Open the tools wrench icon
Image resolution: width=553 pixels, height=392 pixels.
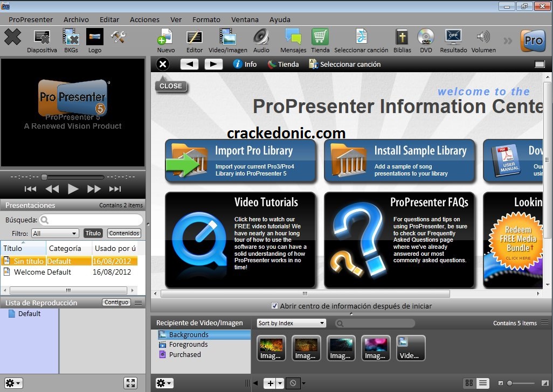click(118, 37)
